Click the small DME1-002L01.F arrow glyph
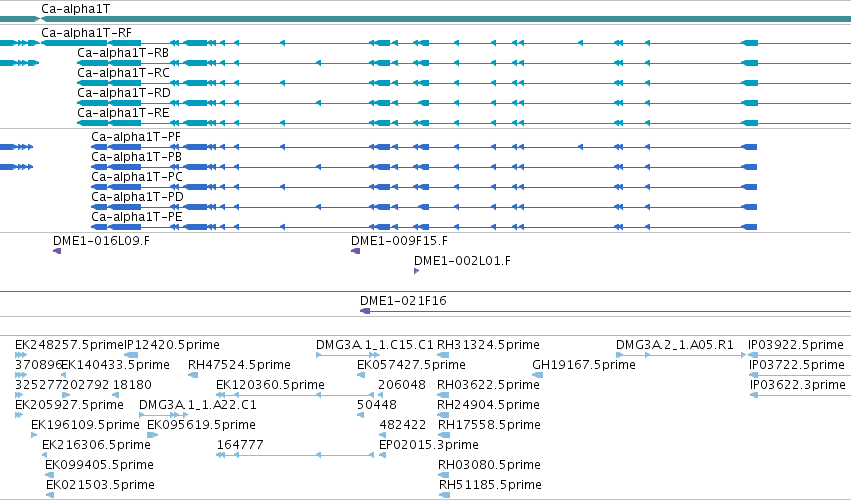The image size is (851, 500). (x=416, y=271)
